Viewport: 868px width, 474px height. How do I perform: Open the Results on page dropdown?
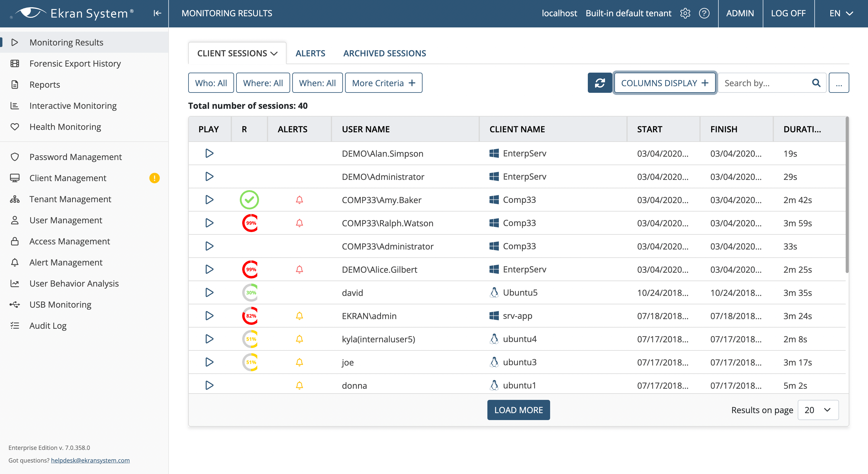pyautogui.click(x=818, y=410)
